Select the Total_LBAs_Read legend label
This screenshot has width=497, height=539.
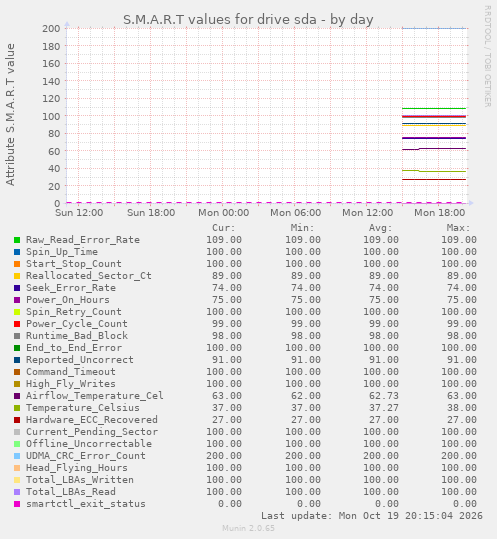point(71,492)
